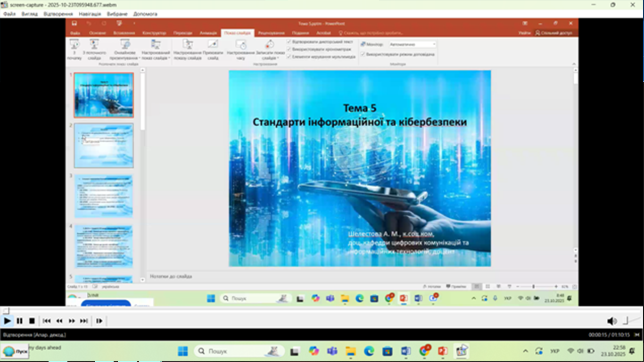Open the 'Навігація' menu in the player
Image resolution: width=644 pixels, height=362 pixels.
point(90,14)
